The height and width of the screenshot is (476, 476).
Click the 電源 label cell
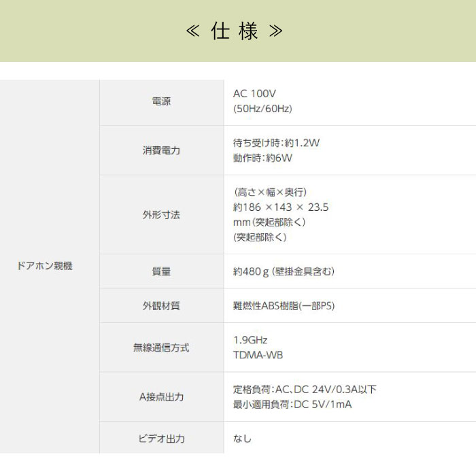[161, 102]
